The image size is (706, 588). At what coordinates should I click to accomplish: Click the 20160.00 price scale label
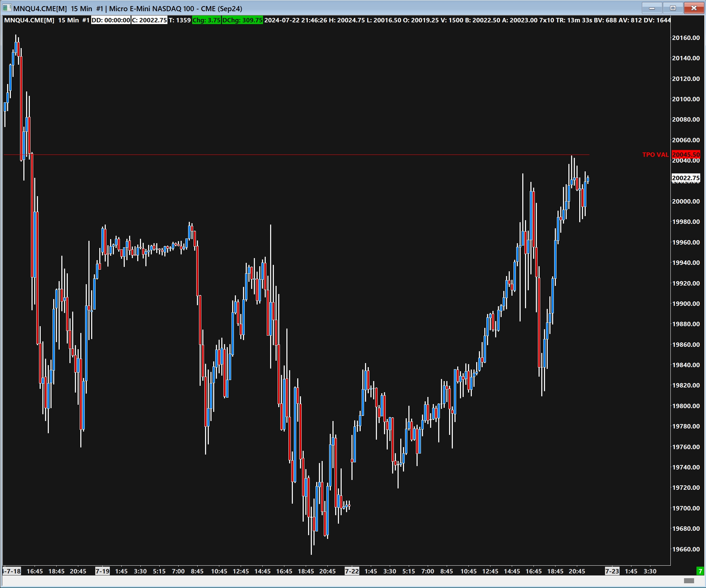click(x=686, y=38)
